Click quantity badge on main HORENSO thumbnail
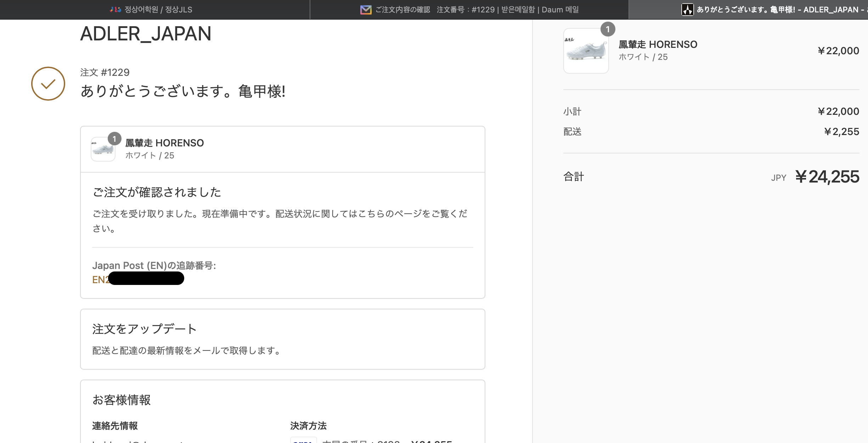Viewport: 868px width, 443px height. point(114,139)
